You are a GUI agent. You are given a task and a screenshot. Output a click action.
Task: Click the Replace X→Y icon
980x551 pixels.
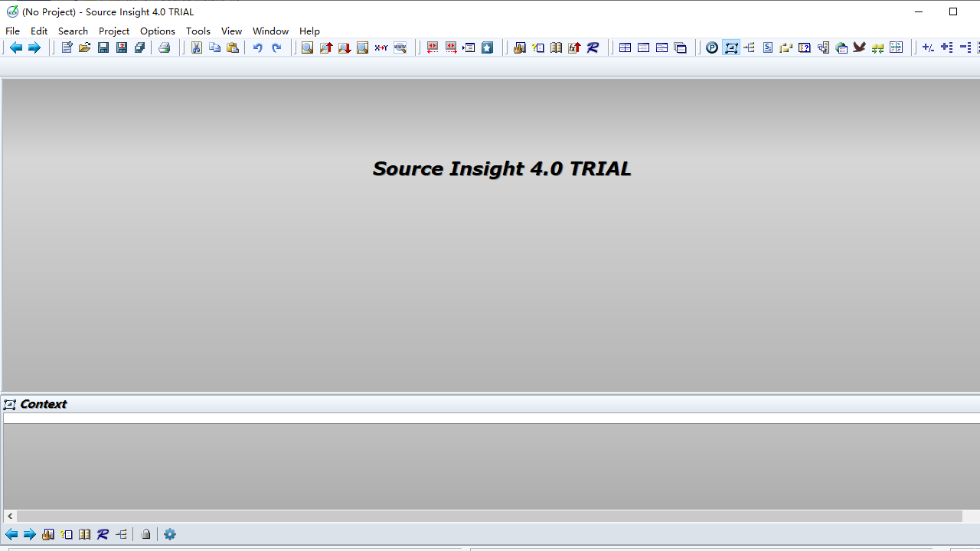[x=381, y=47]
